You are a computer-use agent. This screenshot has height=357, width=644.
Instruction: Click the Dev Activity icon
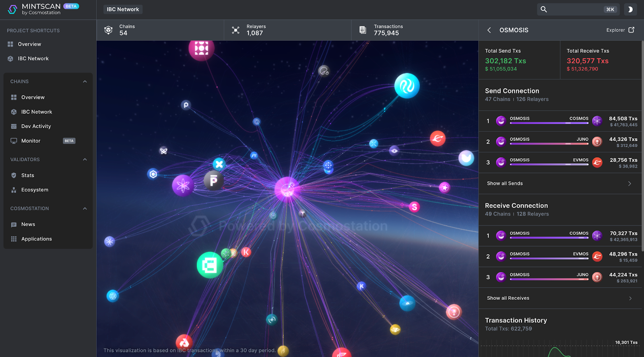click(x=14, y=127)
